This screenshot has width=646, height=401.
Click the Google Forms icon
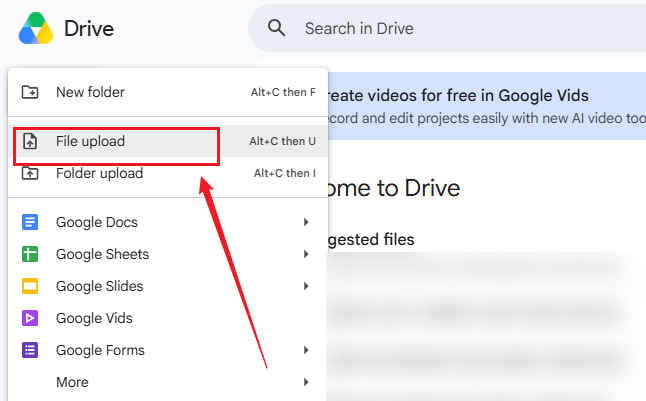(30, 350)
